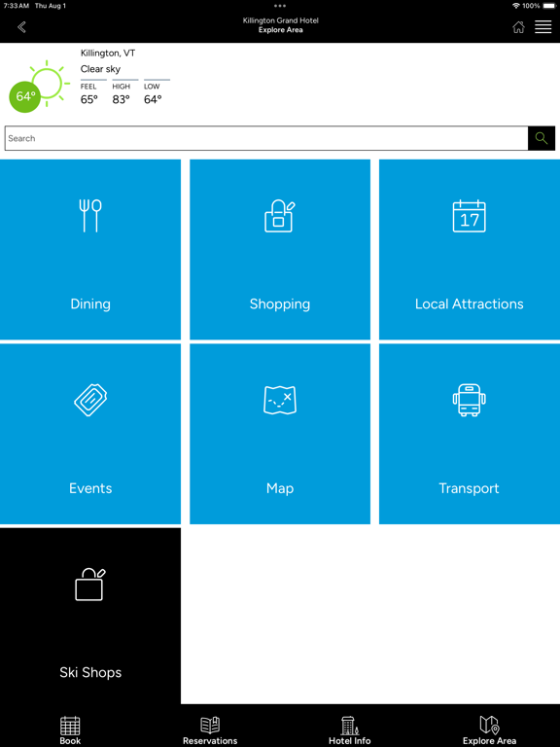560x747 pixels.
Task: Switch to the Book tab
Action: coord(70,730)
